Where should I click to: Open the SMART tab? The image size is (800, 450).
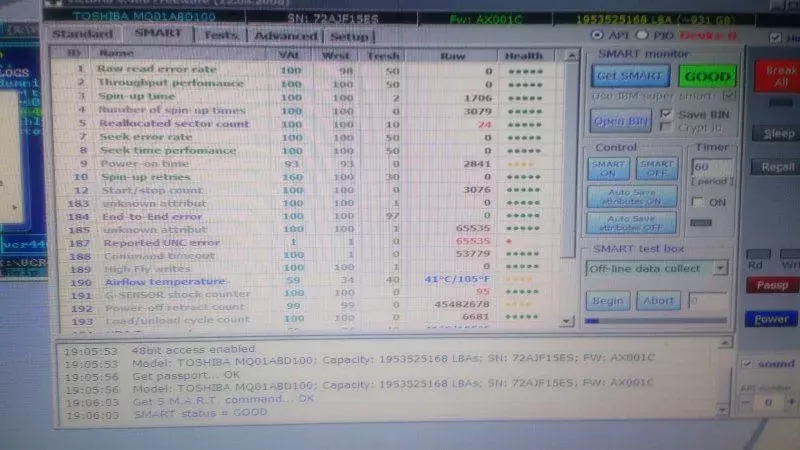pyautogui.click(x=158, y=34)
